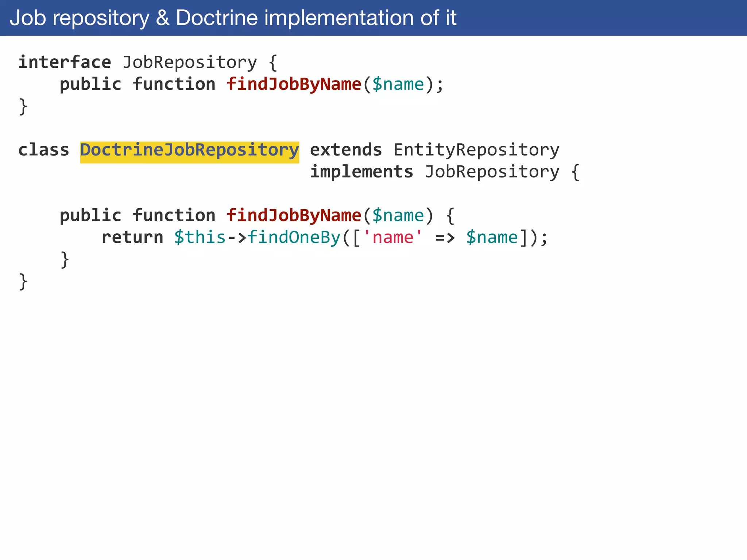Click the 'return' keyword
The height and width of the screenshot is (560, 747).
click(x=132, y=237)
